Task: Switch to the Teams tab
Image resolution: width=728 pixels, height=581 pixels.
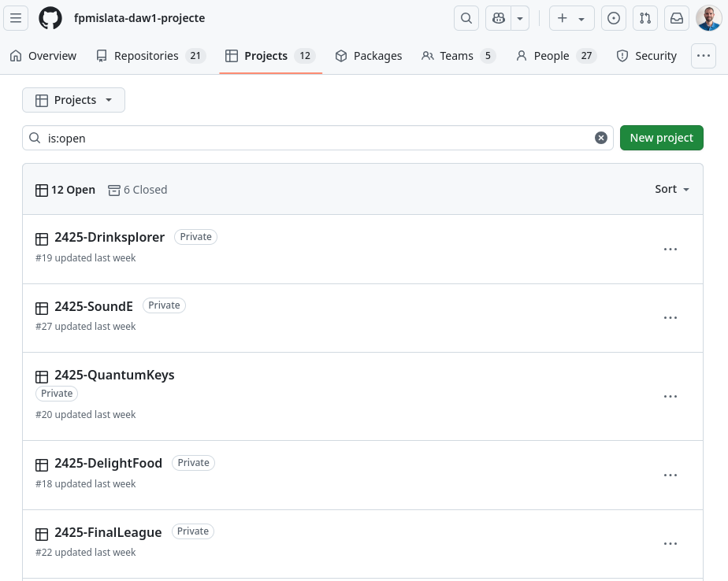Action: click(x=459, y=56)
